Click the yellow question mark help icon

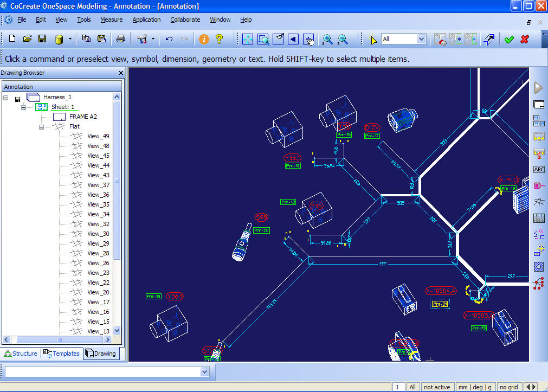pyautogui.click(x=219, y=39)
